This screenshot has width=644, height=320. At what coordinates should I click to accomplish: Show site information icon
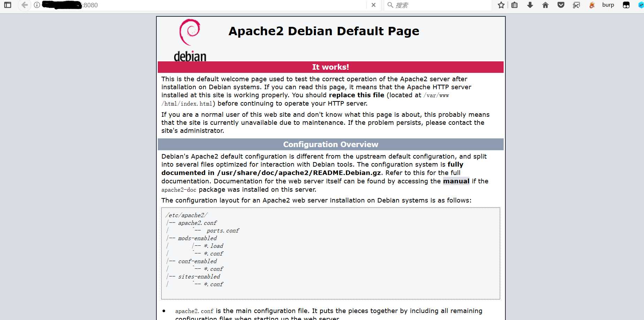[x=37, y=5]
